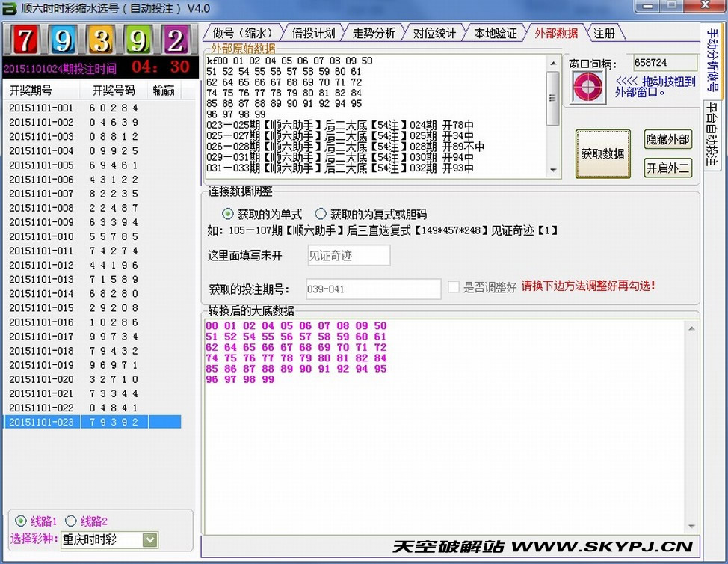Open the 倍投计划 tab
Viewport: 728px width, 564px height.
pyautogui.click(x=313, y=34)
